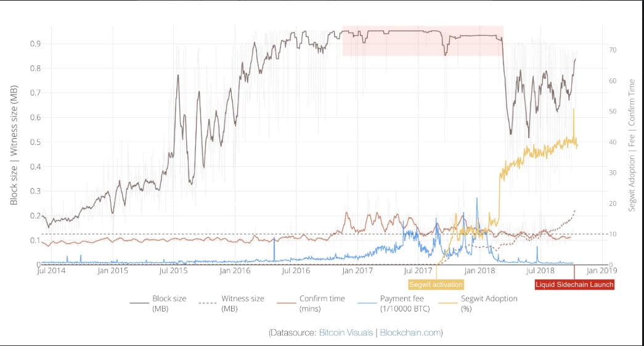
Task: Open the Blockchain.com datasource link
Action: [410, 332]
